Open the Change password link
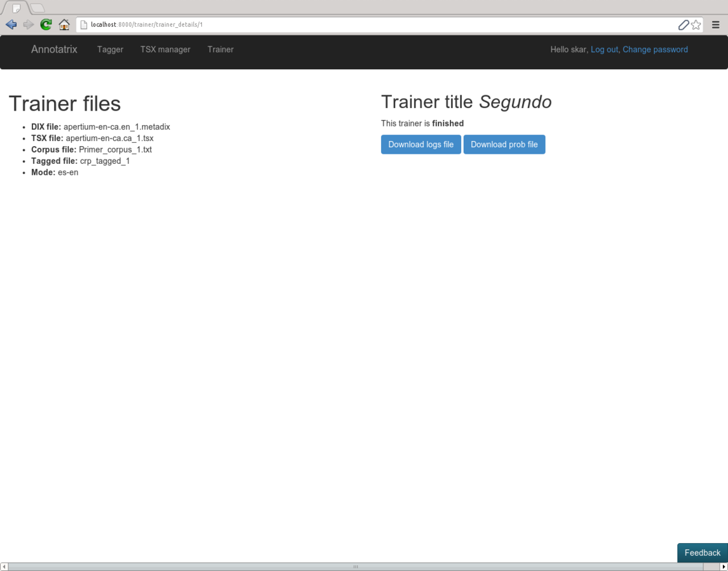 [x=655, y=50]
